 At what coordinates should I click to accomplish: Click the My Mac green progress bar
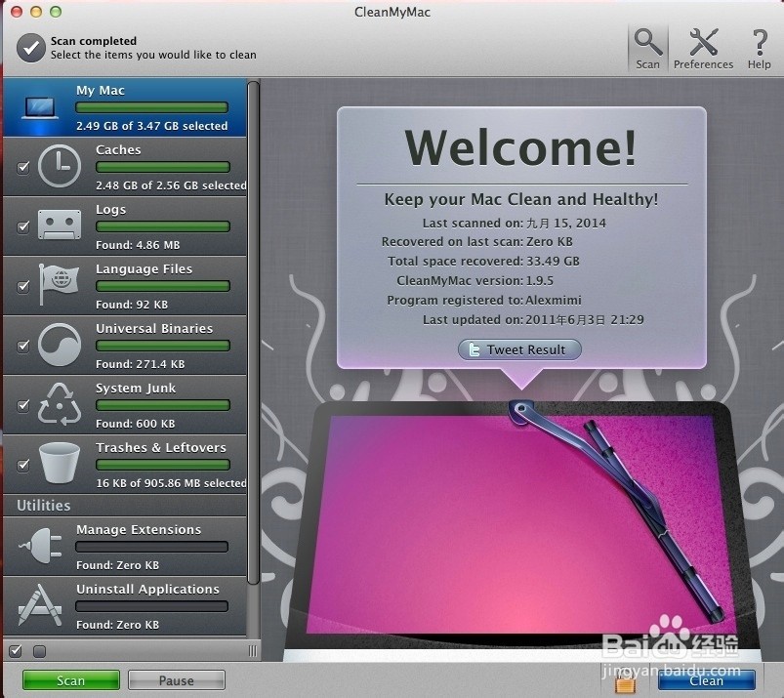(x=152, y=107)
